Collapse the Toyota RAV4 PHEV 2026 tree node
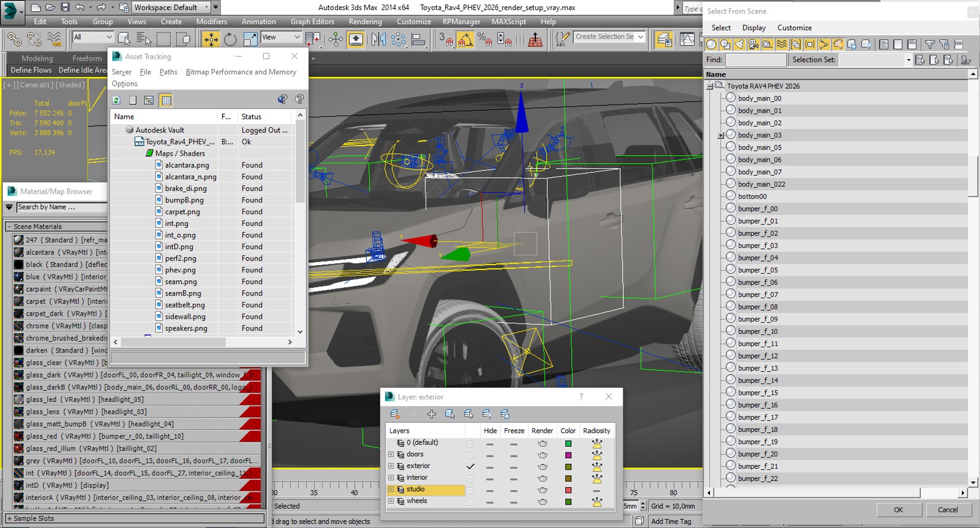The height and width of the screenshot is (528, 980). coord(709,86)
